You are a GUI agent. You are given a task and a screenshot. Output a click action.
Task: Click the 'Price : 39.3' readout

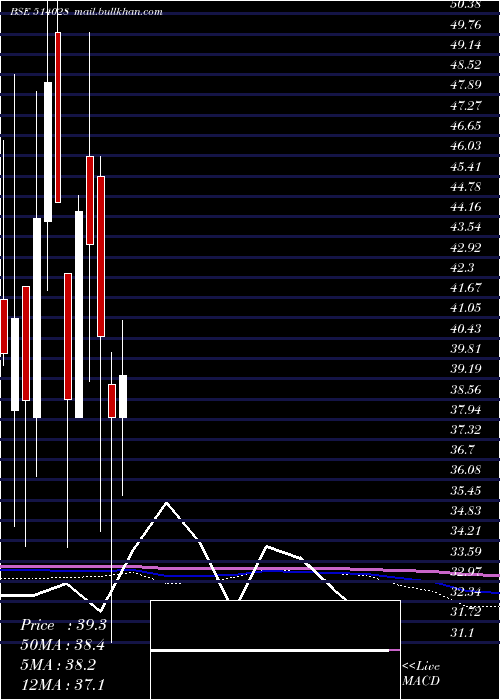click(63, 625)
